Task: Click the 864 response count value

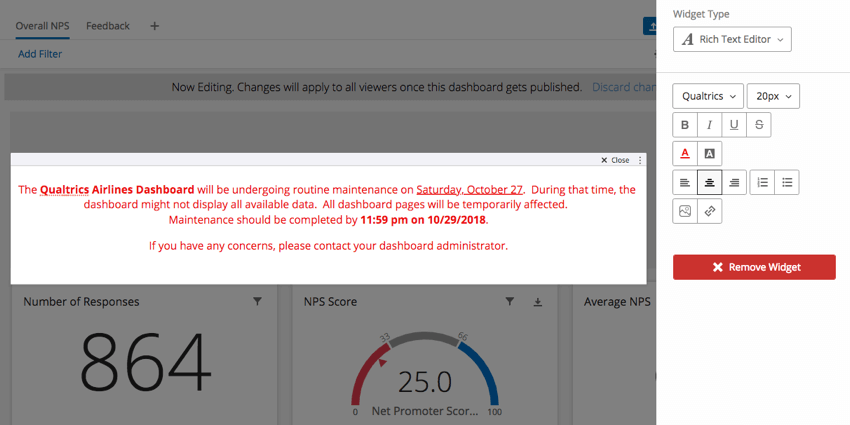Action: [146, 362]
